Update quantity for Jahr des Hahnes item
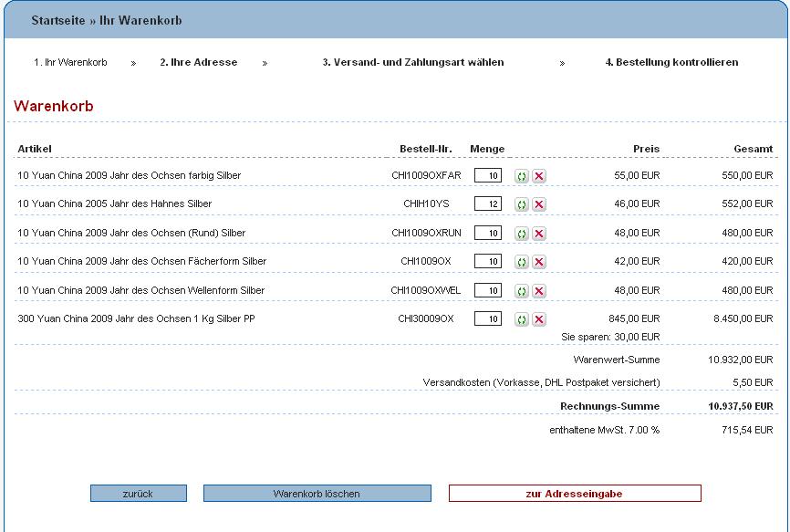Screen dimensions: 790x532 [521, 204]
